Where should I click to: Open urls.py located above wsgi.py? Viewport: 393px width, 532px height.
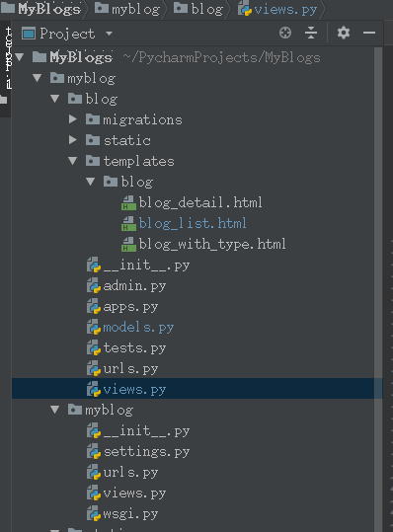click(130, 472)
